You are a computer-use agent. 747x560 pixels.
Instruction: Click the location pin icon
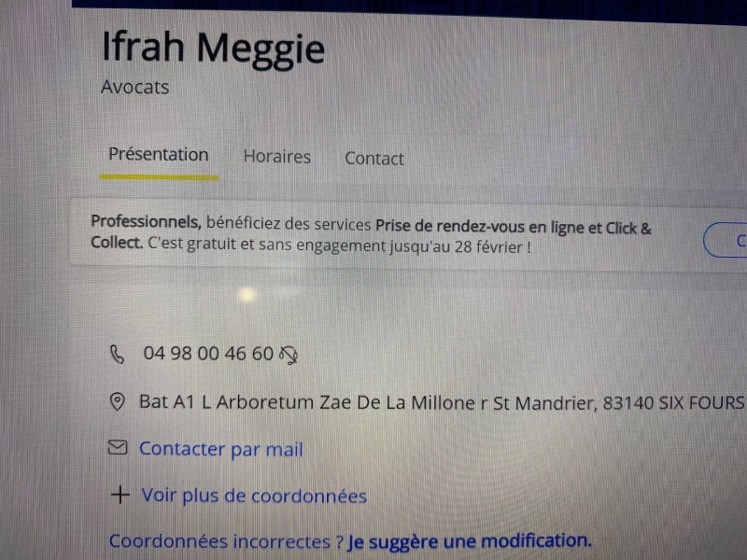pos(118,402)
